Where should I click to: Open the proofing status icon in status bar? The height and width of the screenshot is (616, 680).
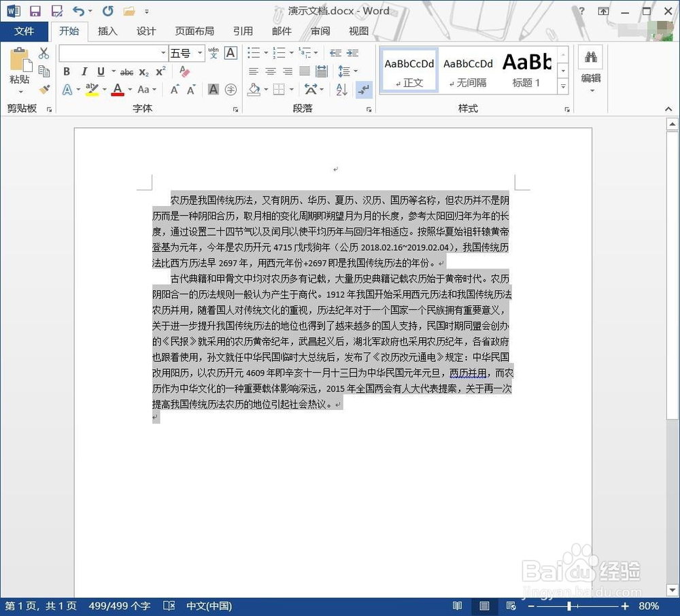point(169,606)
